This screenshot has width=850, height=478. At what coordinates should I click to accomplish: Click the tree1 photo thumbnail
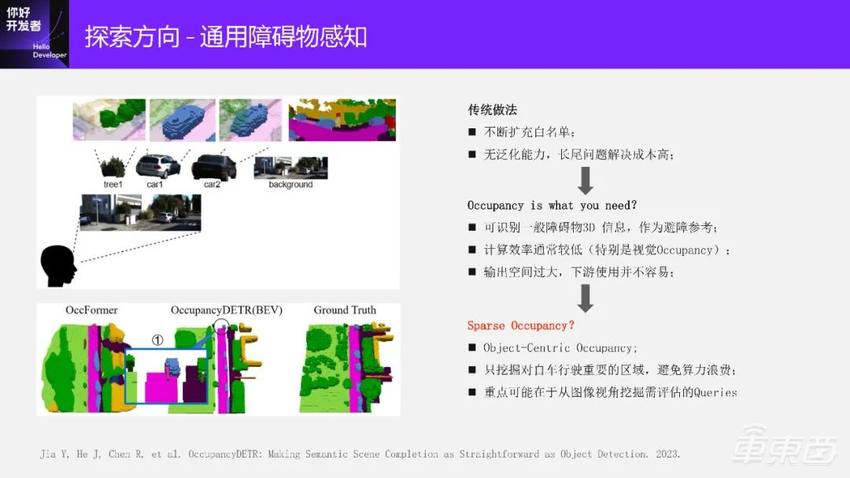(x=113, y=165)
